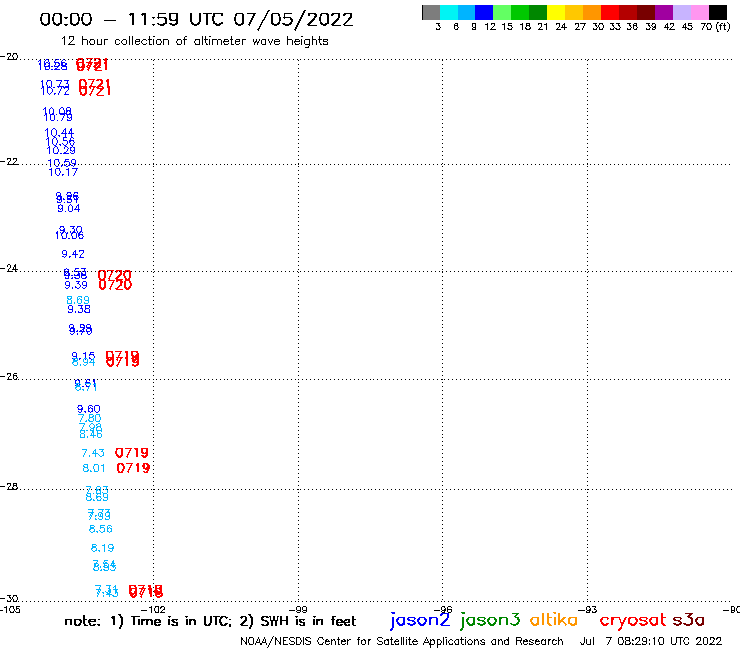Click the wave height value 9.42
This screenshot has width=740, height=650.
tap(73, 254)
